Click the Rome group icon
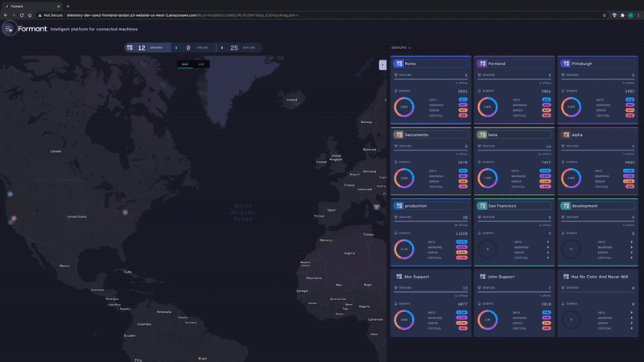 pos(398,64)
